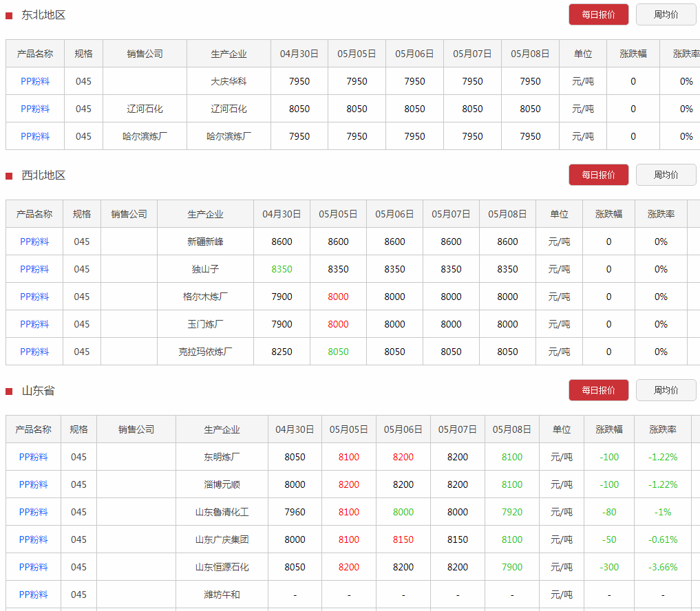Click 淄博元顺 producer cell

click(x=222, y=484)
